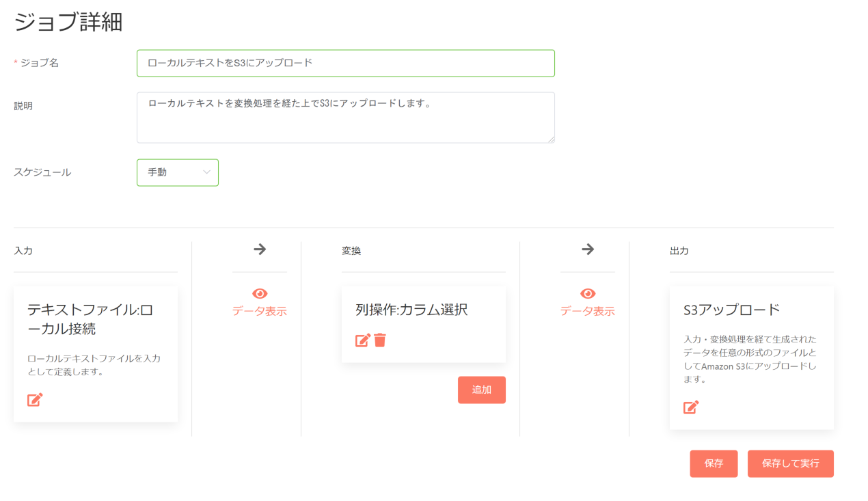Click the 説明 description text area

pyautogui.click(x=345, y=116)
